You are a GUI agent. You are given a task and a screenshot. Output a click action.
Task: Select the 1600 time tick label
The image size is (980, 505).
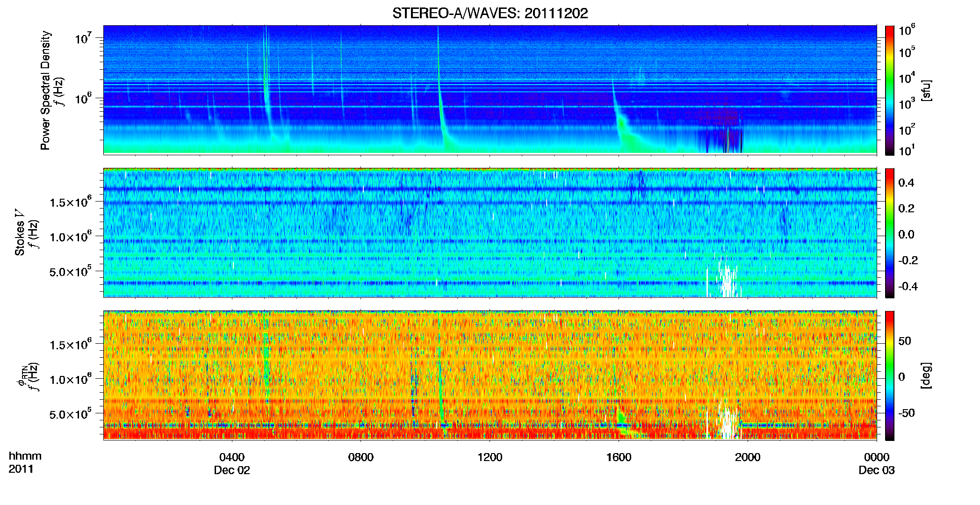coord(619,457)
